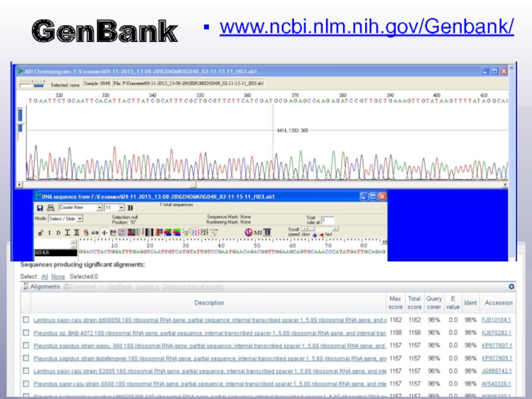Image resolution: width=532 pixels, height=399 pixels.
Task: Toggle bold B button in sequence toolbar
Action: pos(130,208)
